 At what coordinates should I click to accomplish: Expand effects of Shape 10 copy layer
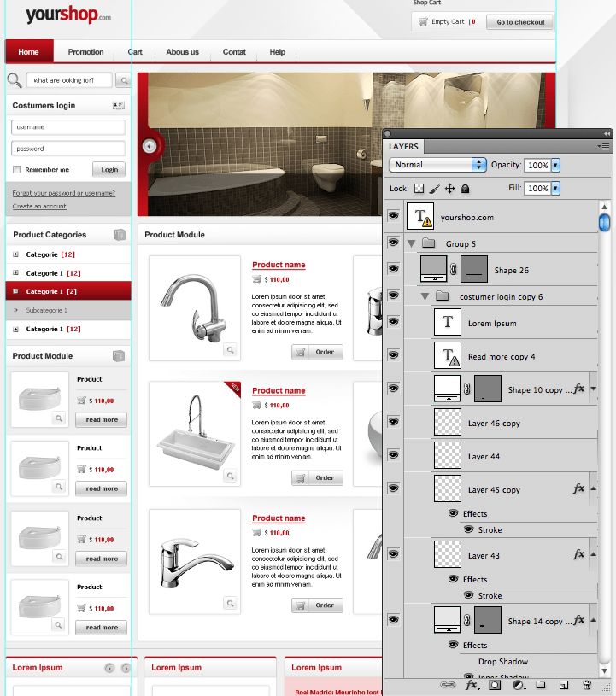coord(593,389)
